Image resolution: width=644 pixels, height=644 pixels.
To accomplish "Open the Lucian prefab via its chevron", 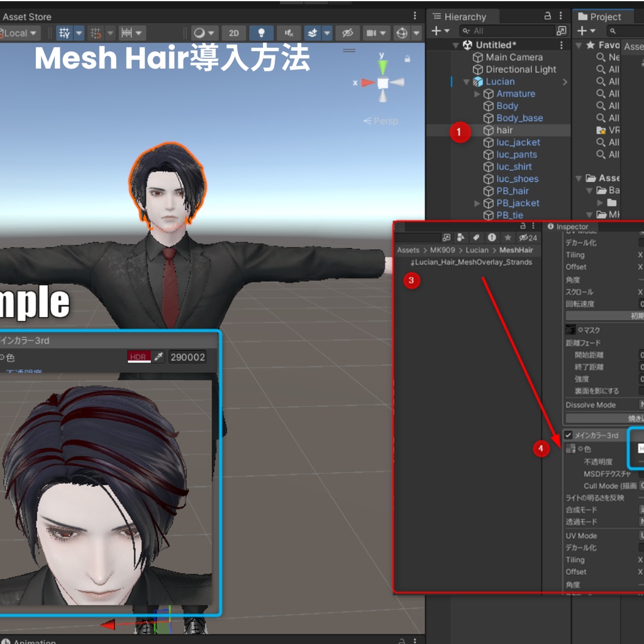I will (565, 82).
